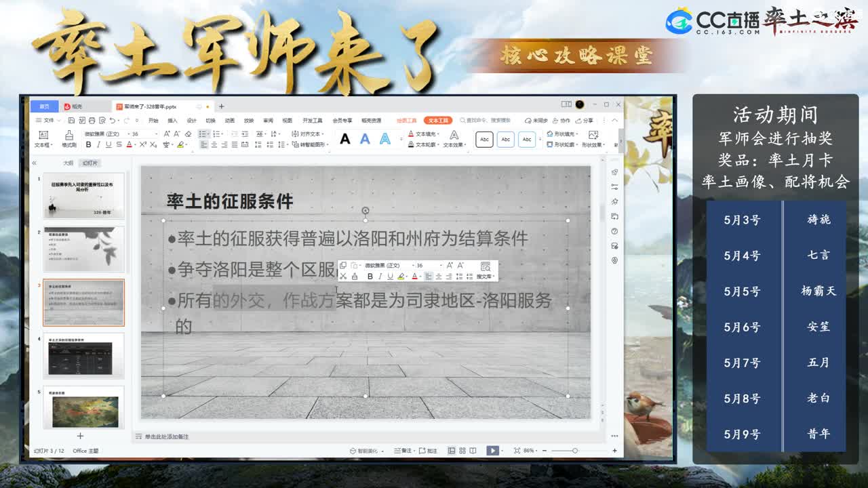Expand the text outline (文本轮廓) dropdown
This screenshot has width=868, height=488.
click(438, 144)
